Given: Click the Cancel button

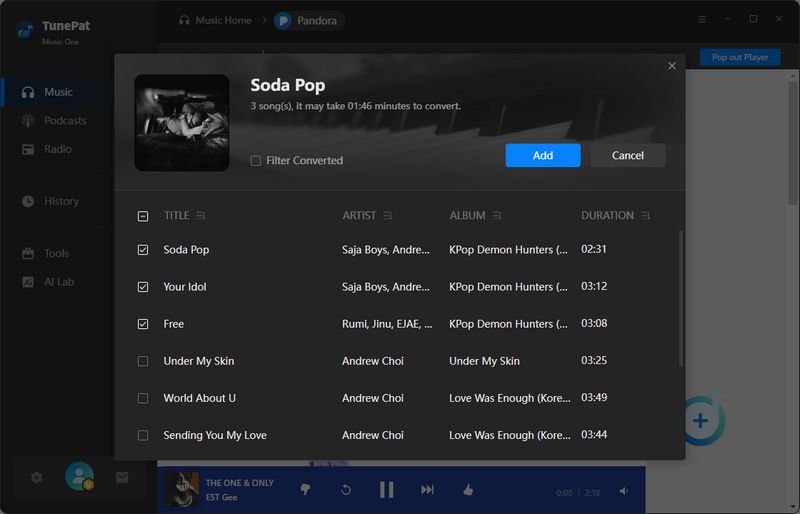Looking at the screenshot, I should (627, 156).
